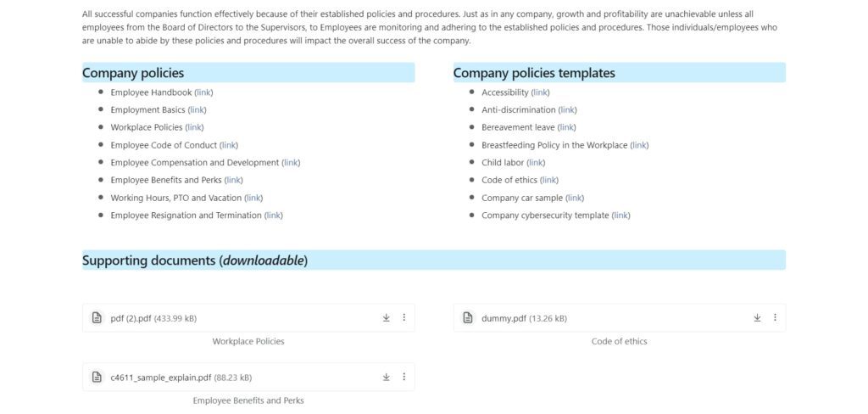This screenshot has height=414, width=868.
Task: Open kebab menu for c4611_sample_explain.pdf
Action: pos(403,377)
